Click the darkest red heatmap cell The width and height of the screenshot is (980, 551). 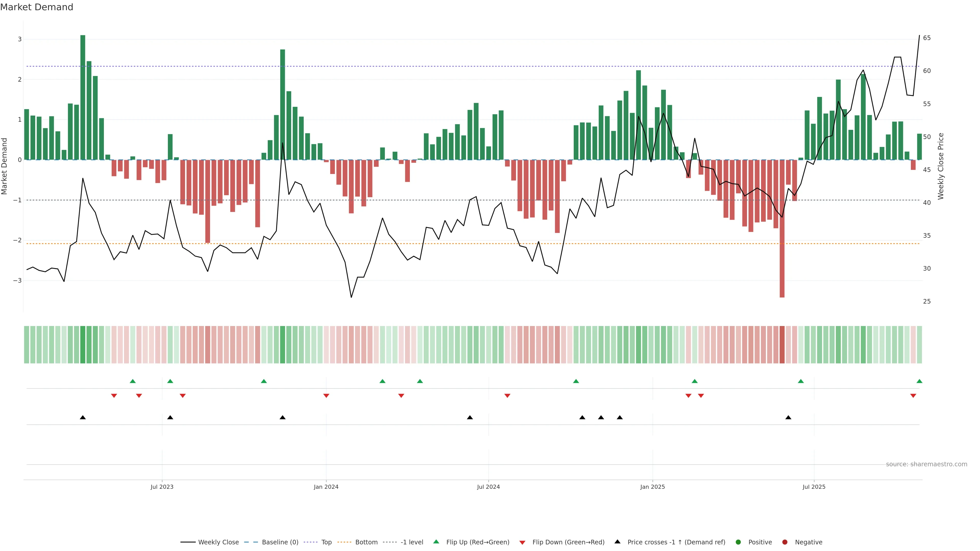782,345
